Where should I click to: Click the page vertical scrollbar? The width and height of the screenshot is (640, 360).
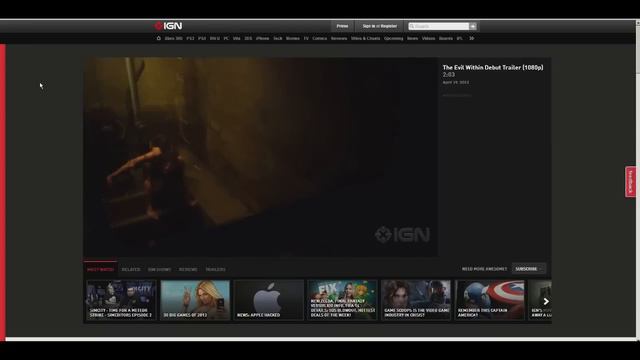(x=638, y=180)
